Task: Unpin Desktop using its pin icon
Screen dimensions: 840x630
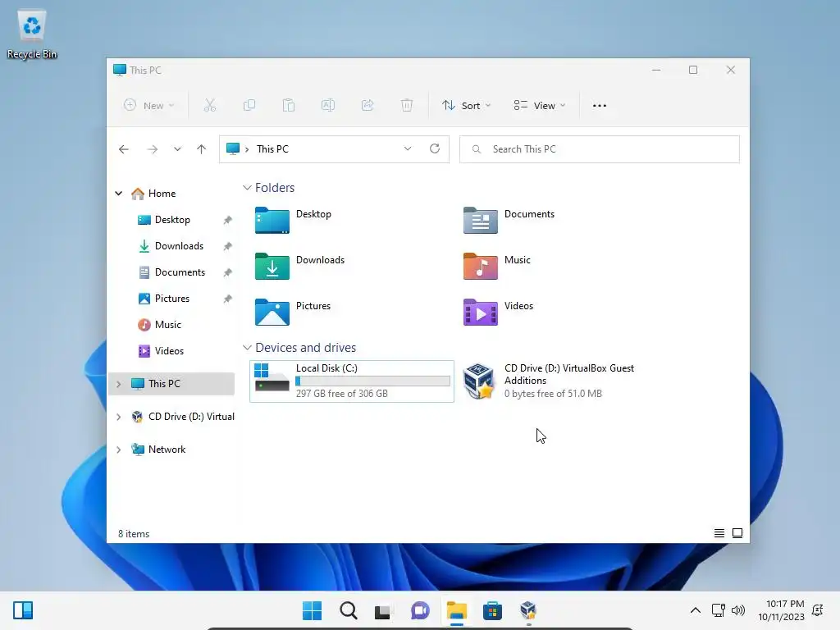Action: [228, 220]
